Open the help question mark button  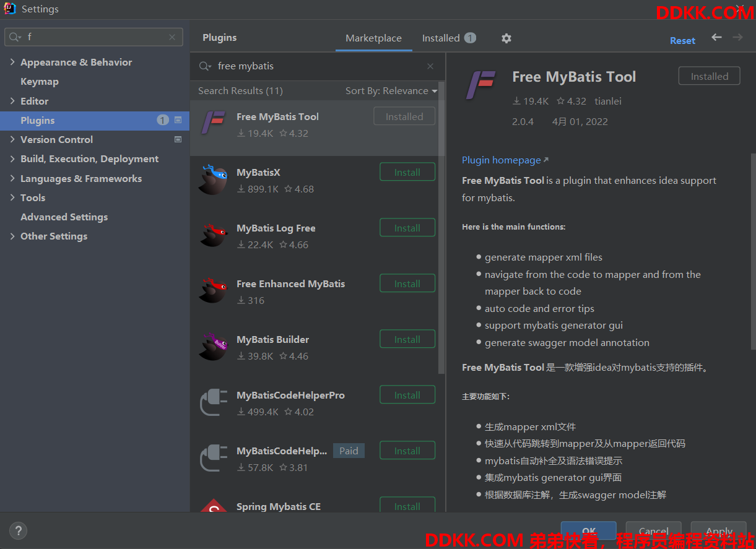coord(19,530)
